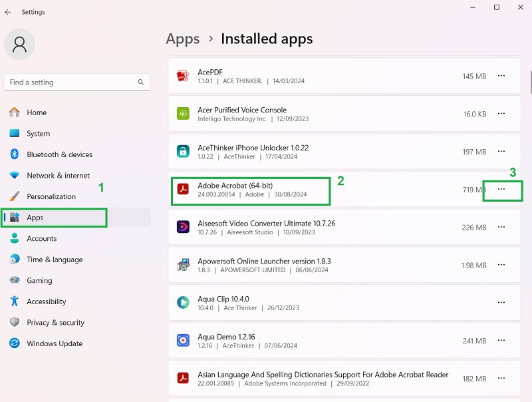Open more options for AcePDF
This screenshot has width=532, height=402.
click(x=501, y=76)
